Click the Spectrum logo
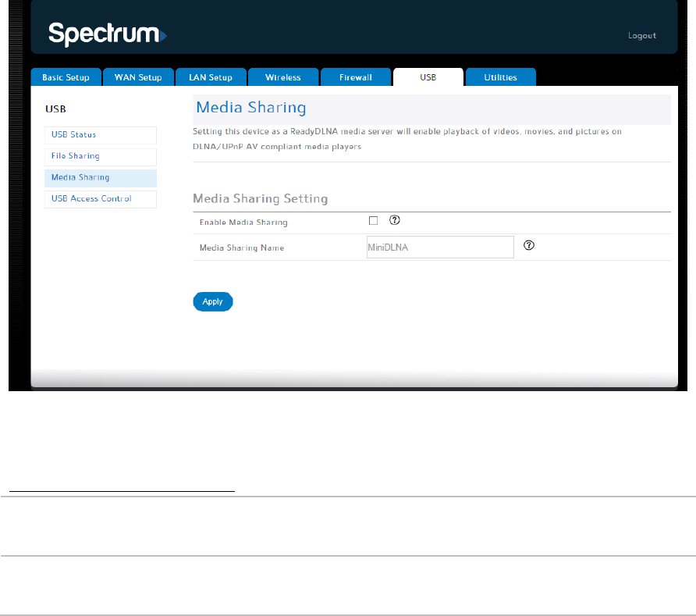Screen dimensions: 696x616 coord(108,34)
